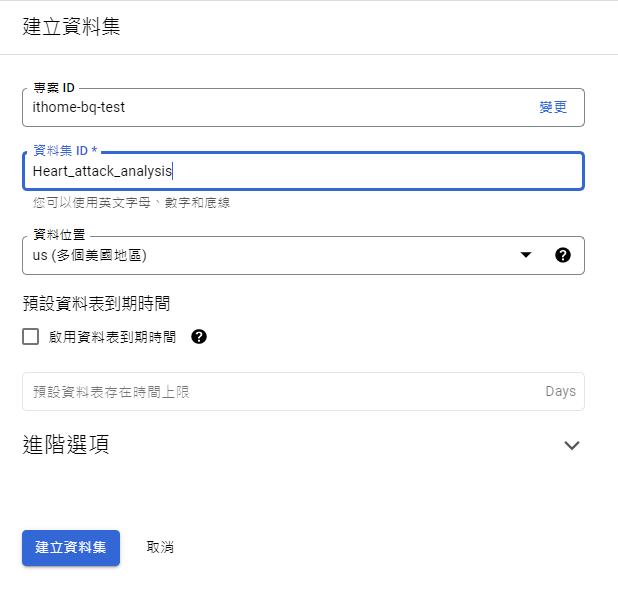This screenshot has width=618, height=607.
Task: Open the 資料位置 dropdown arrow
Action: pos(526,255)
